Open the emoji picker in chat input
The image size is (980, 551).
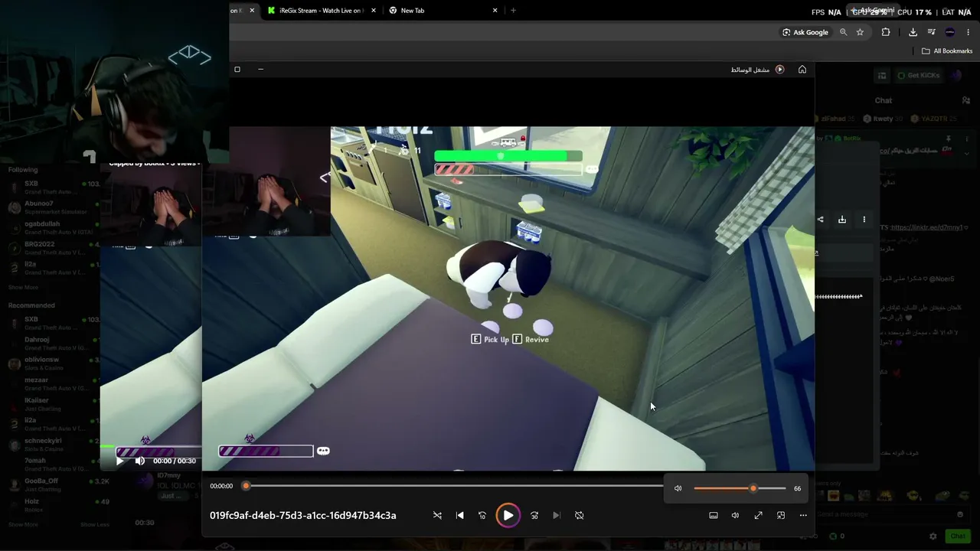(960, 514)
